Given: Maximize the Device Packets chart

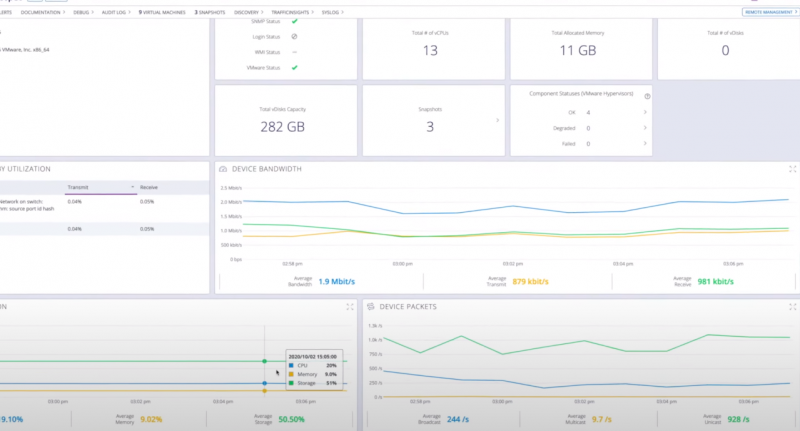Looking at the screenshot, I should [793, 306].
